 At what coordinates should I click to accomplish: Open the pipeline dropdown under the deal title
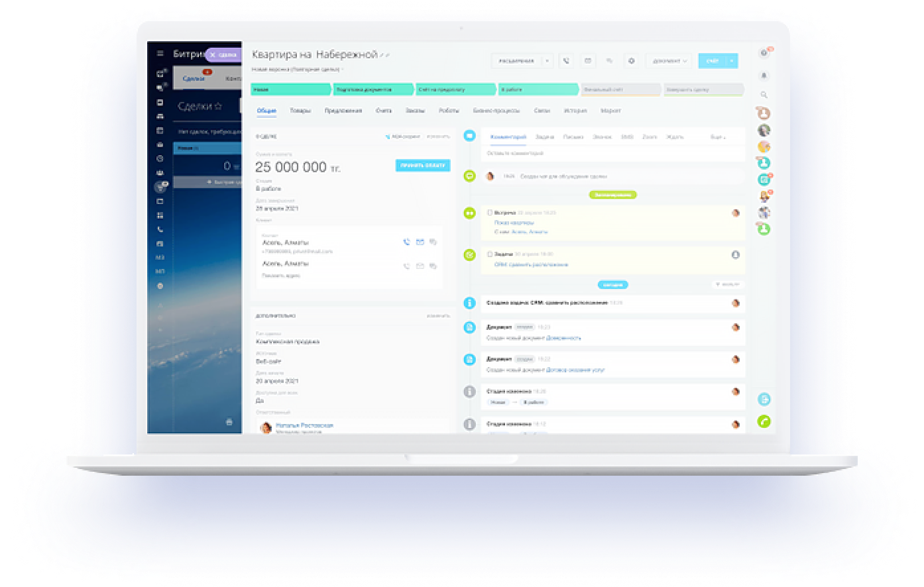coord(342,69)
